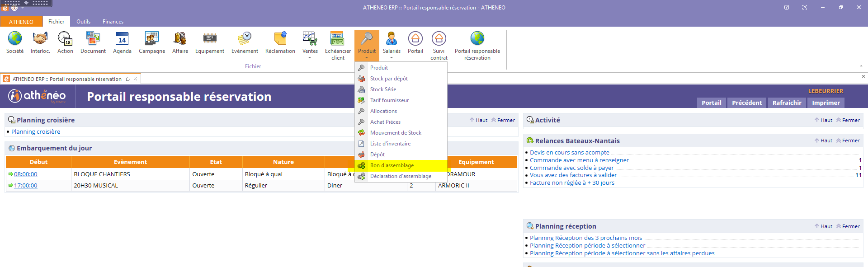
Task: Open the Planning croisière link
Action: 36,132
